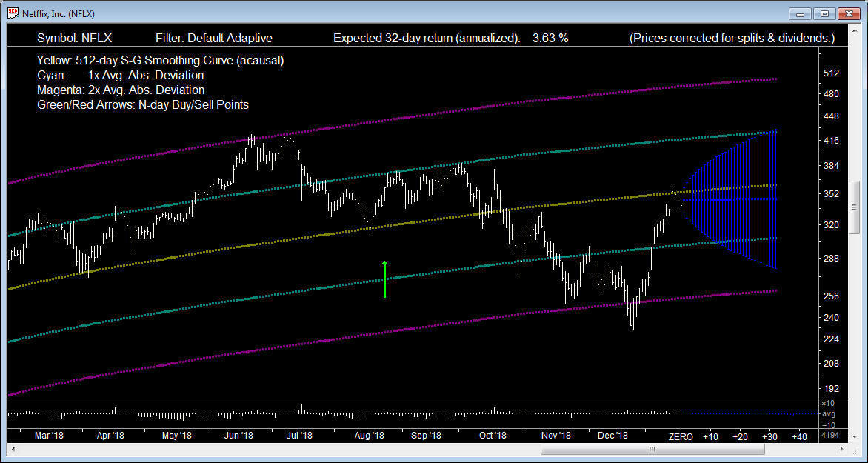Screen dimensions: 868x463
Task: Click the 320 price axis label
Action: click(832, 224)
